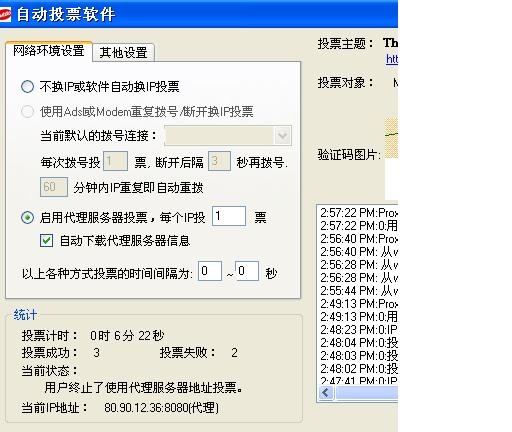Click the app icon in the title bar
Viewport: 512px width, 432px height.
[x=5, y=15]
